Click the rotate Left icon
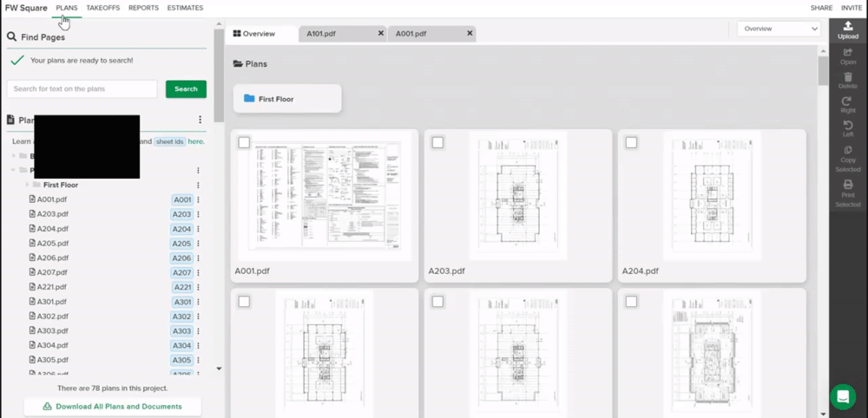The image size is (868, 418). (x=847, y=126)
